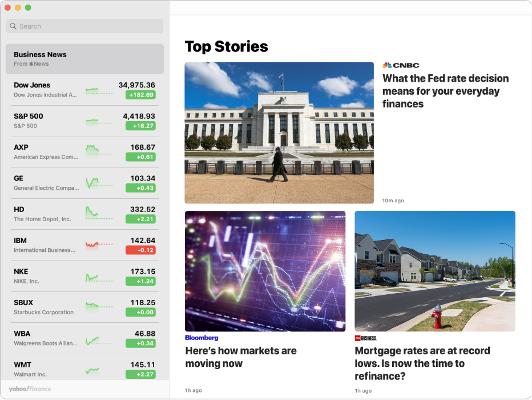This screenshot has width=532, height=400.
Task: Open the Bloomberg markets chart image
Action: tap(265, 271)
